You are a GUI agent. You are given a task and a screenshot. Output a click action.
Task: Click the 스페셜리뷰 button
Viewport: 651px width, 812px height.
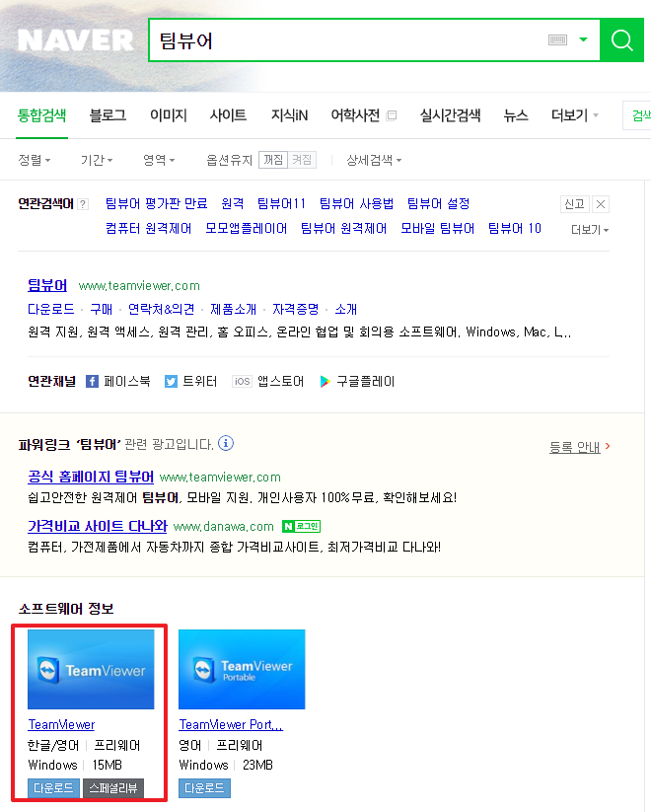[112, 787]
